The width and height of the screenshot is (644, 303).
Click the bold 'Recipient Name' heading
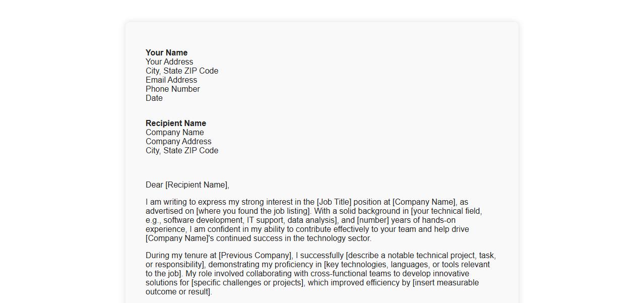(176, 124)
